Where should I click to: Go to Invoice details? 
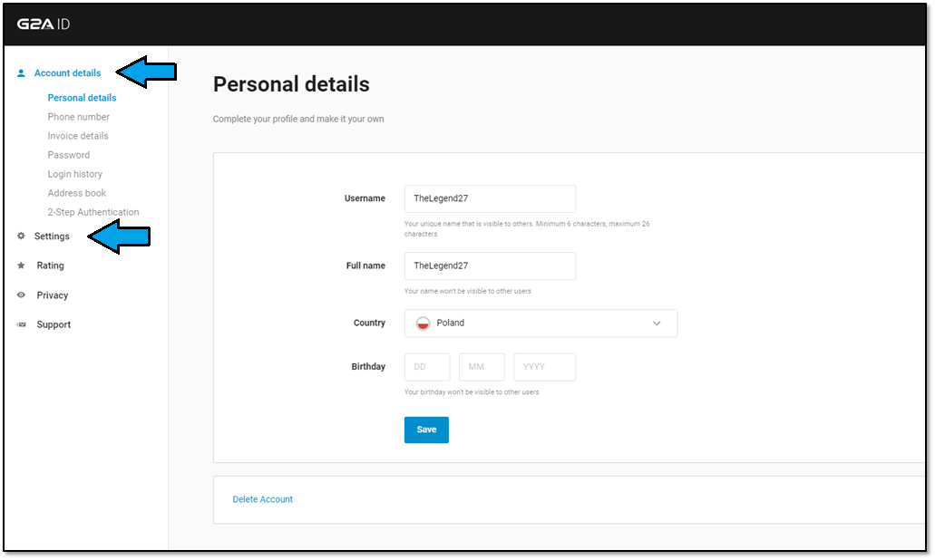point(78,136)
